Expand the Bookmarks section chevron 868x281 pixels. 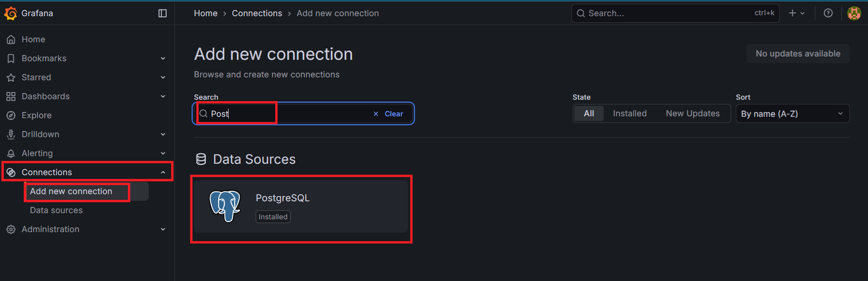coord(163,58)
